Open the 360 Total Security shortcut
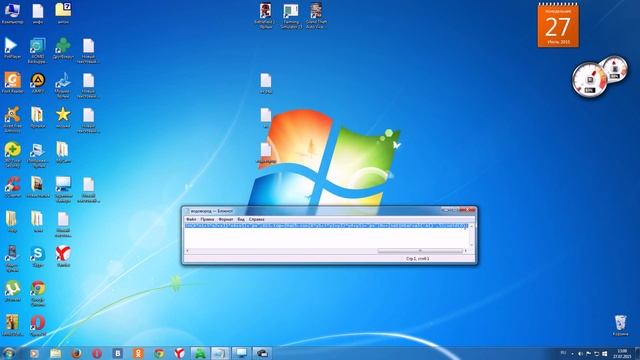 coord(12,154)
